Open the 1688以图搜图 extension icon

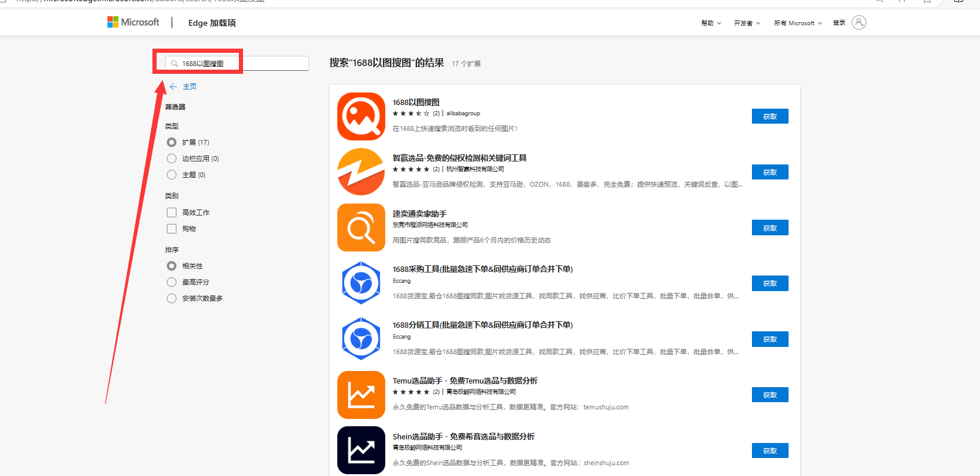click(361, 116)
